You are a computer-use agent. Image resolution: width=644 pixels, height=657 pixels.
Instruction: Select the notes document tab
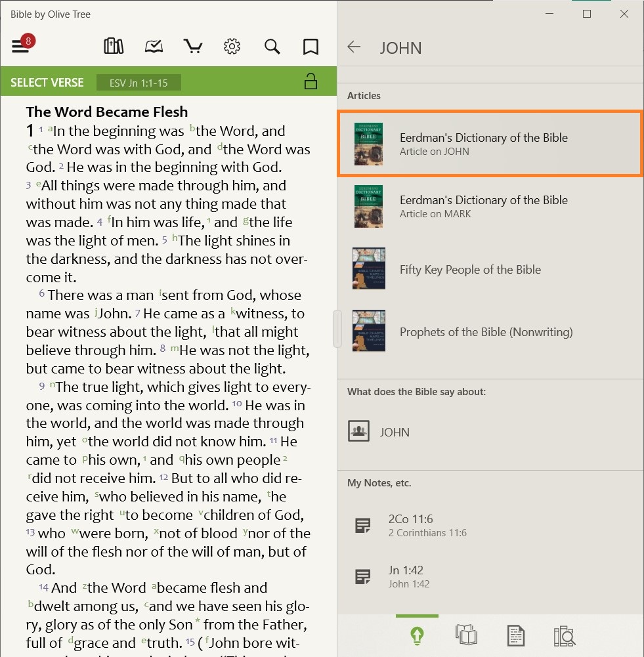click(515, 635)
